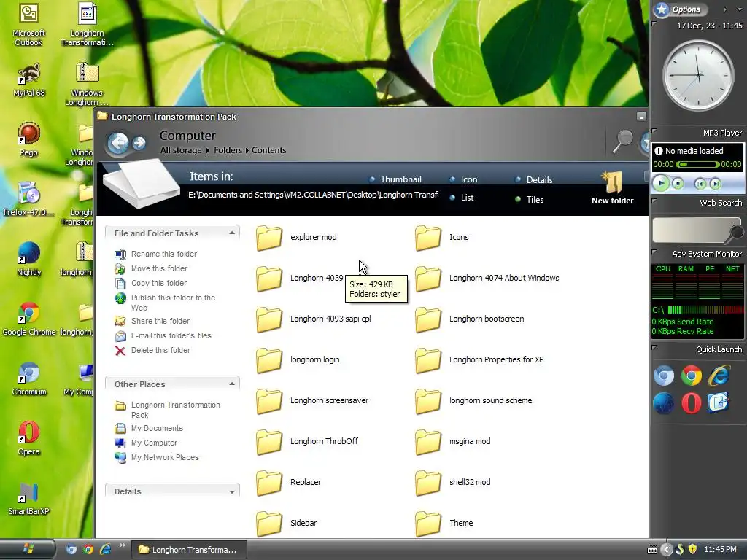Open the Longhorn screensaver folder
The width and height of the screenshot is (747, 560).
[312, 401]
